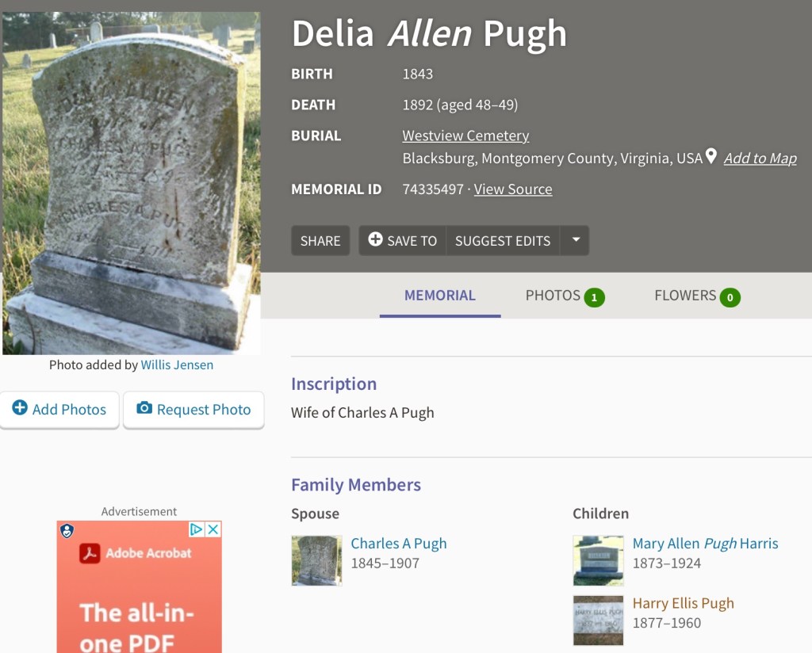Click Charles A Pugh's spouse thumbnail
812x653 pixels.
[x=316, y=560]
